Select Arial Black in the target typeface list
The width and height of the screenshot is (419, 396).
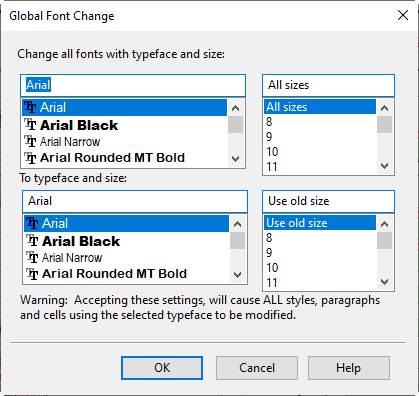click(126, 241)
